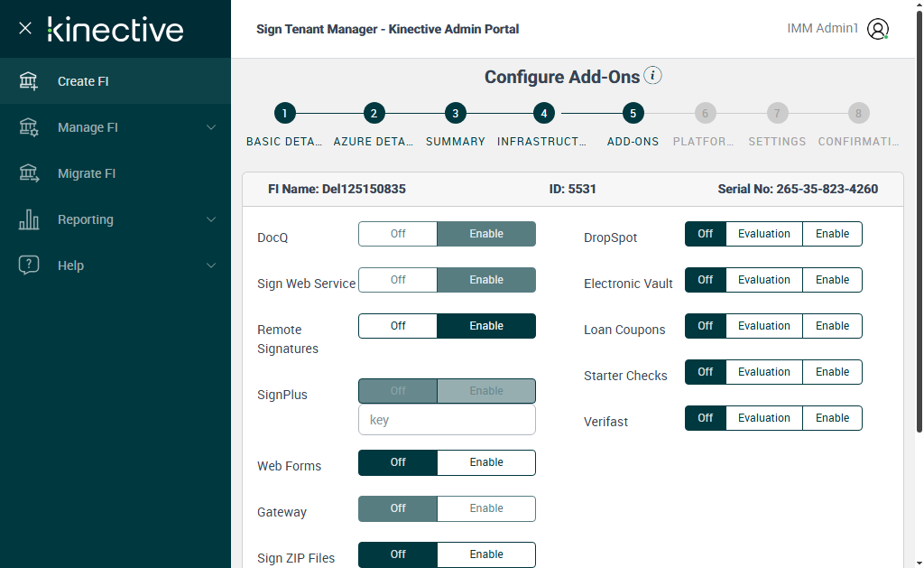Set DocQ to Enable
Viewport: 924px width, 568px height.
click(486, 234)
